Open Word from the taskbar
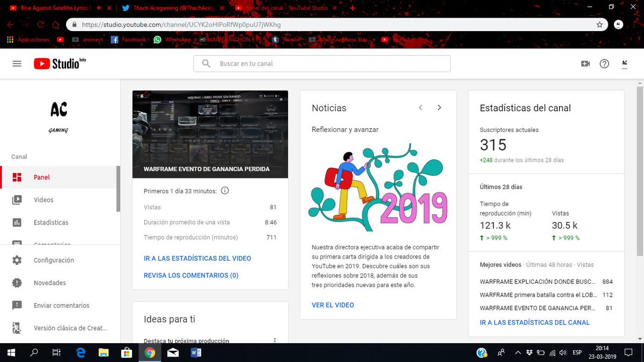 195,352
